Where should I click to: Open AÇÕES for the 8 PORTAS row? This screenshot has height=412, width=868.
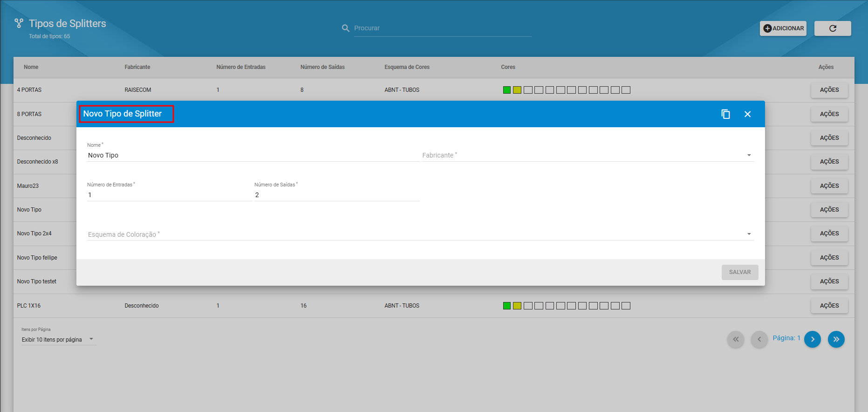click(x=829, y=114)
